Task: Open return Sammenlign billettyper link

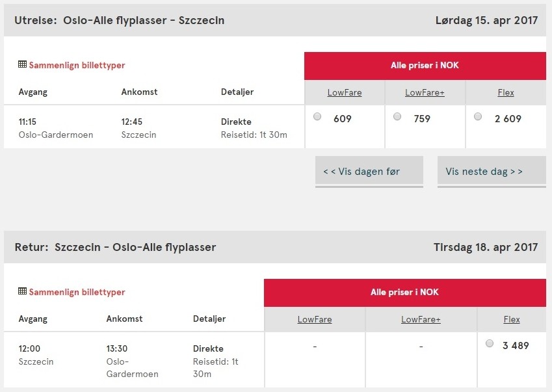Action: 77,292
